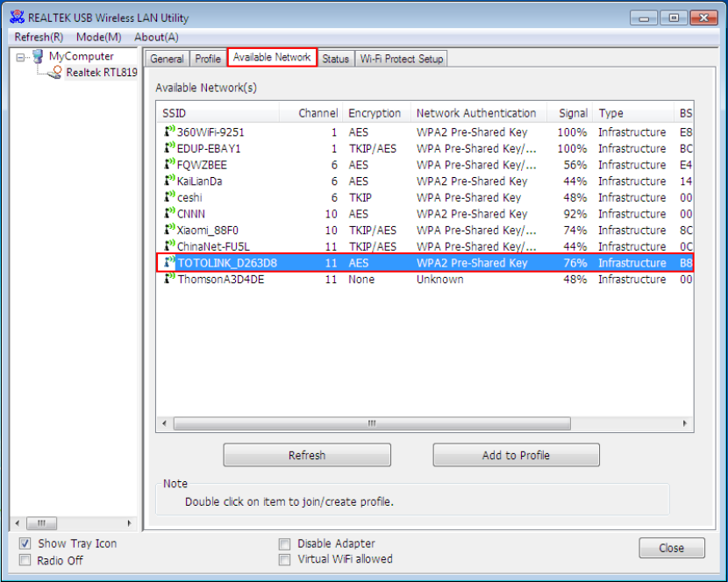Sort by the Type column header
Screen dimensions: 728x582
[x=633, y=113]
